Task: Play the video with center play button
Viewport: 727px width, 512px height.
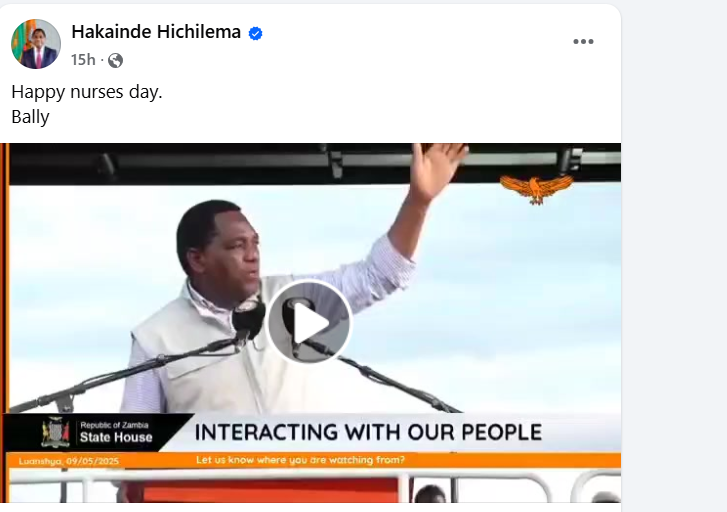Action: pyautogui.click(x=309, y=322)
